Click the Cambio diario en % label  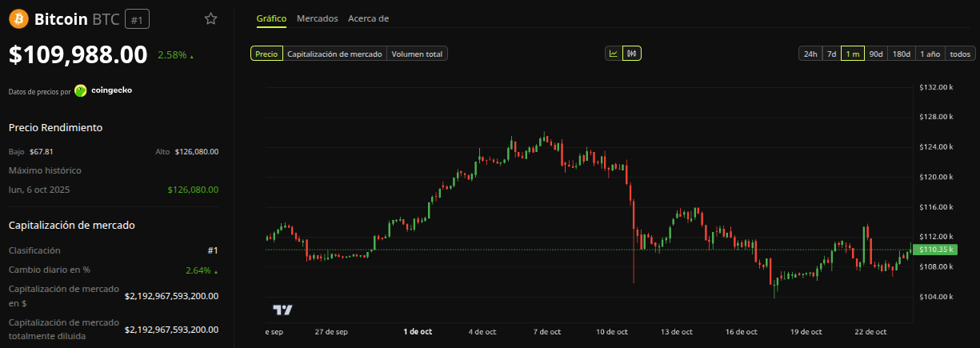pyautogui.click(x=50, y=270)
